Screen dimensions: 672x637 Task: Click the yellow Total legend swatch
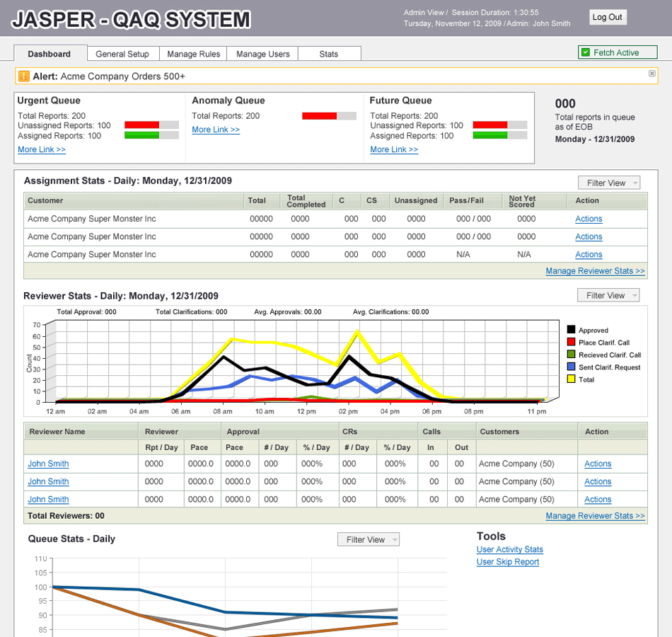coord(571,379)
